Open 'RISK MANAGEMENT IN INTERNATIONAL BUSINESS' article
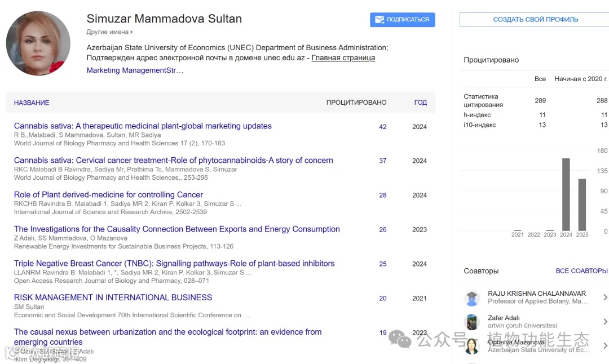The width and height of the screenshot is (609, 364). [x=113, y=298]
